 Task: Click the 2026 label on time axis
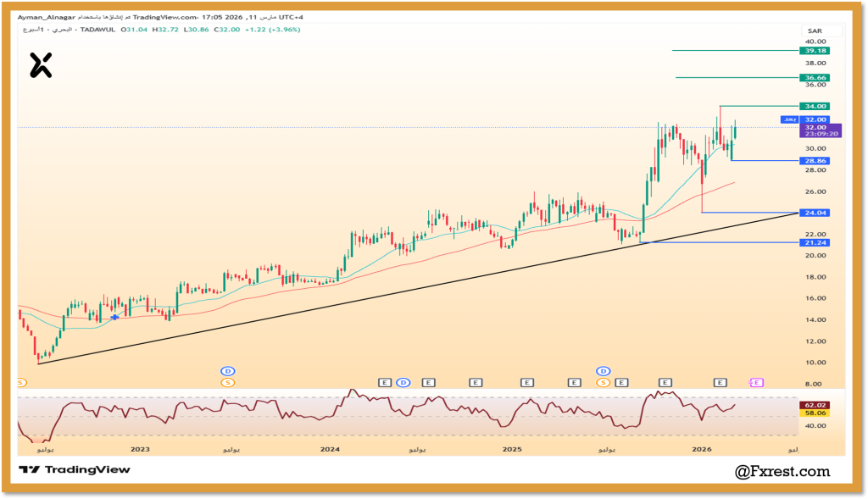701,447
